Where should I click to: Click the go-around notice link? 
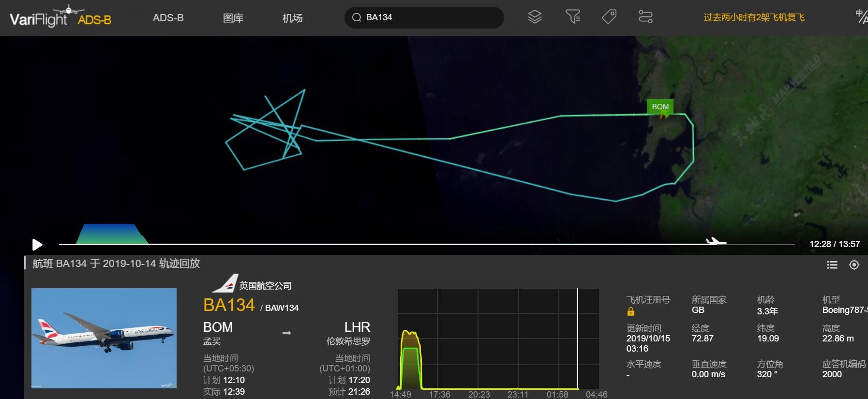tap(753, 18)
